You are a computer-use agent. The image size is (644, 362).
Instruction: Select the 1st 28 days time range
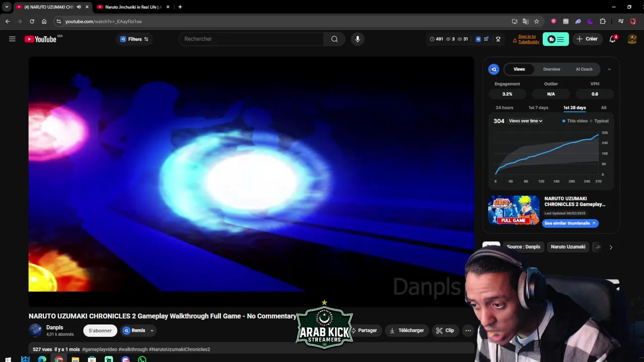coord(575,108)
